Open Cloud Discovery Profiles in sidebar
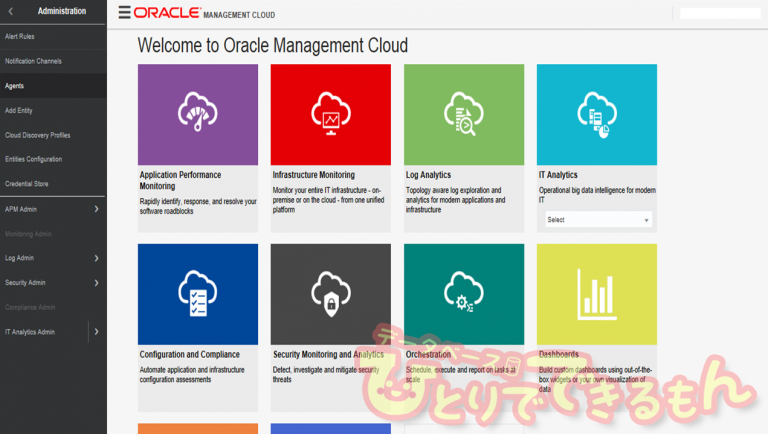Image resolution: width=768 pixels, height=434 pixels. (38, 135)
